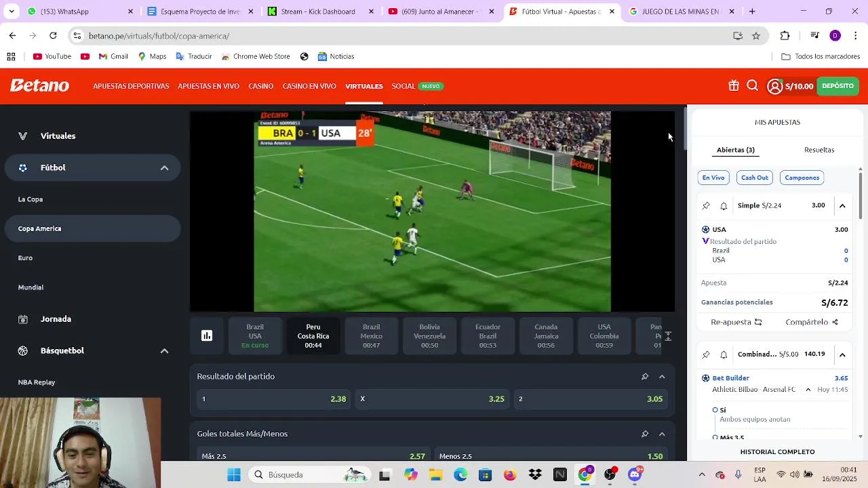Pin the Goles totales Más/Menos market
The height and width of the screenshot is (488, 868).
coord(645,434)
